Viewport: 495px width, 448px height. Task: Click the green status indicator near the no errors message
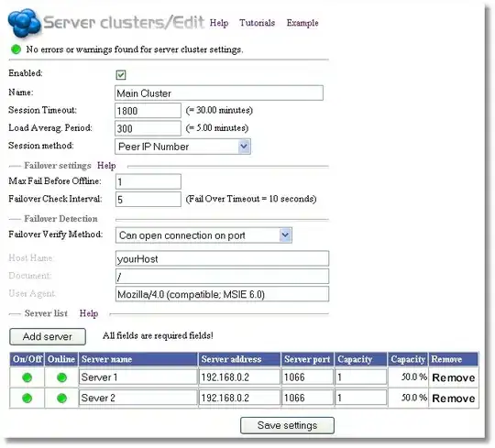(16, 49)
